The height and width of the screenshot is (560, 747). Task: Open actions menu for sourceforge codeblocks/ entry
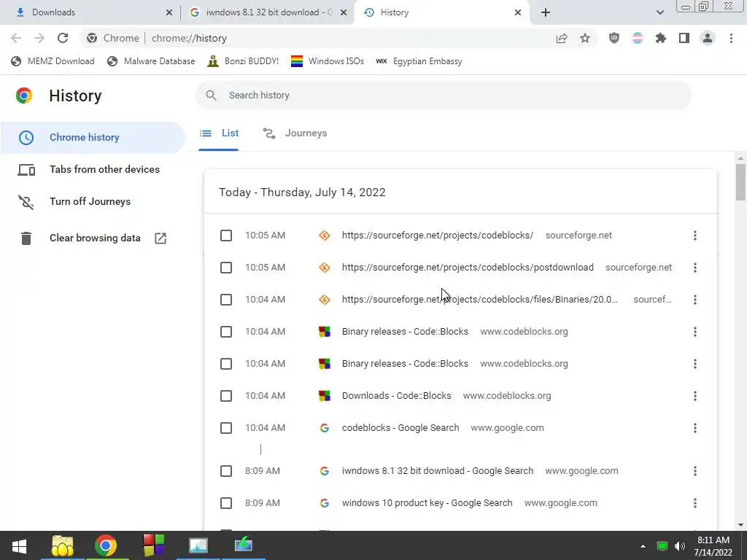click(695, 236)
